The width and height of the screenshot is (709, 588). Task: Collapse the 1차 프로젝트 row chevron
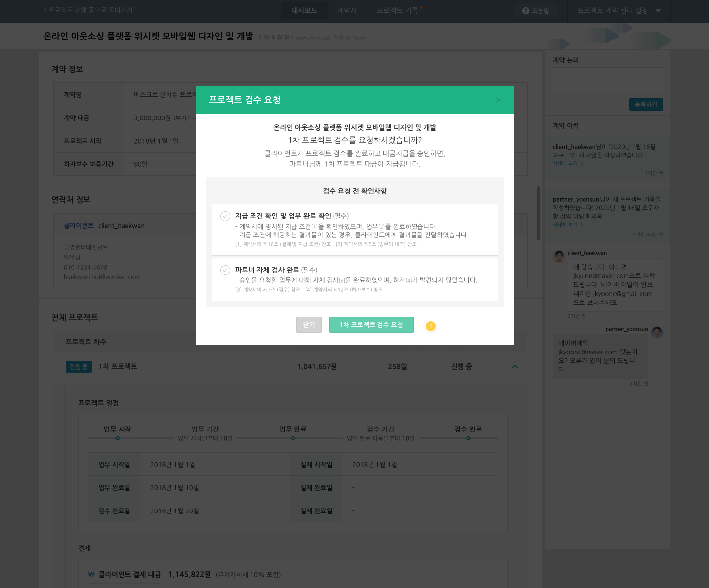click(515, 367)
